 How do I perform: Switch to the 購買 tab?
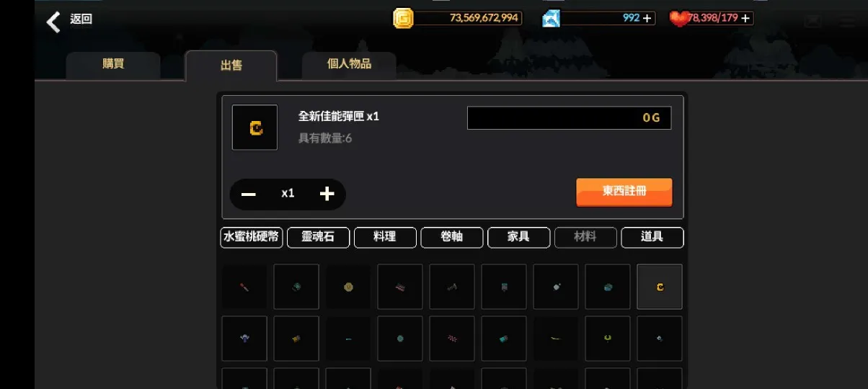113,65
